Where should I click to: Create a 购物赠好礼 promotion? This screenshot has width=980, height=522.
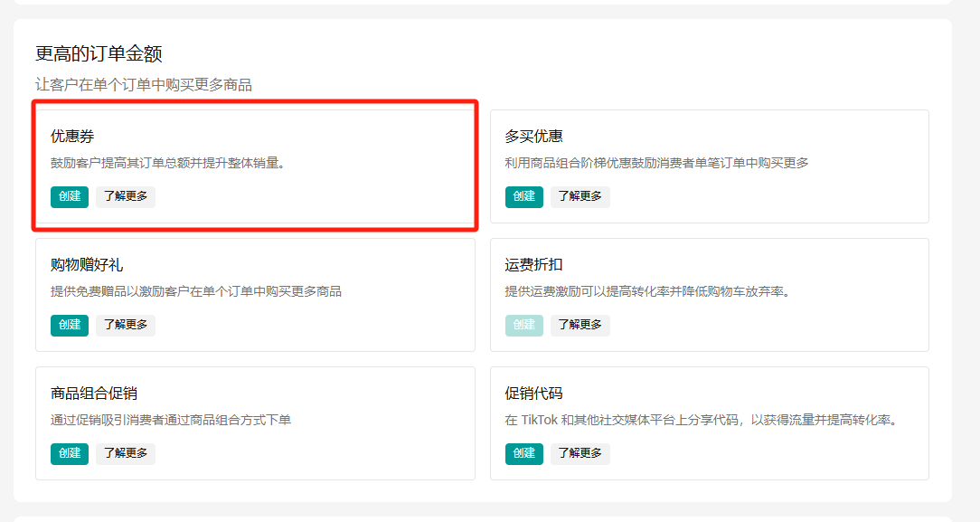click(70, 325)
